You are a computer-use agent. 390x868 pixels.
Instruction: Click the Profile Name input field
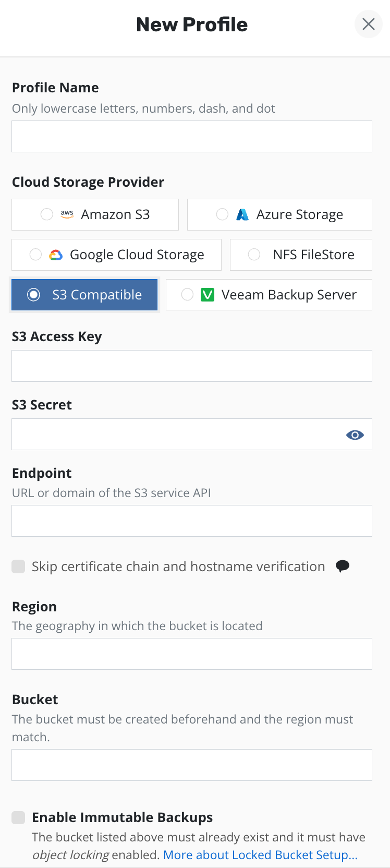point(191,137)
